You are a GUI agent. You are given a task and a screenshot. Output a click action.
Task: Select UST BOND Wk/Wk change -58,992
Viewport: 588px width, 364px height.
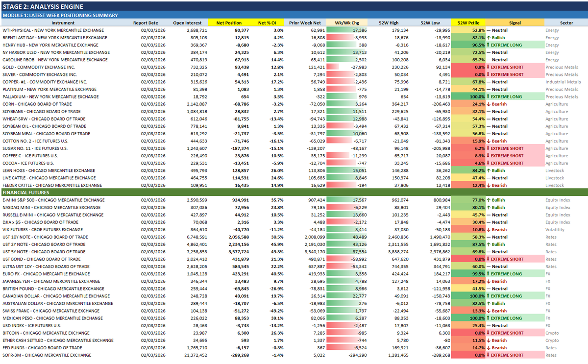pyautogui.click(x=347, y=259)
